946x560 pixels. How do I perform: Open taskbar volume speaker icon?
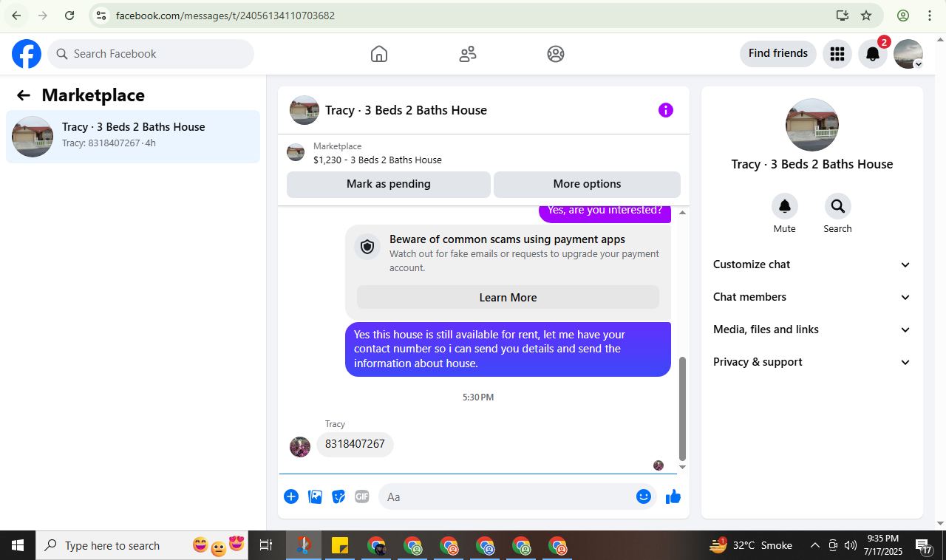tap(850, 545)
